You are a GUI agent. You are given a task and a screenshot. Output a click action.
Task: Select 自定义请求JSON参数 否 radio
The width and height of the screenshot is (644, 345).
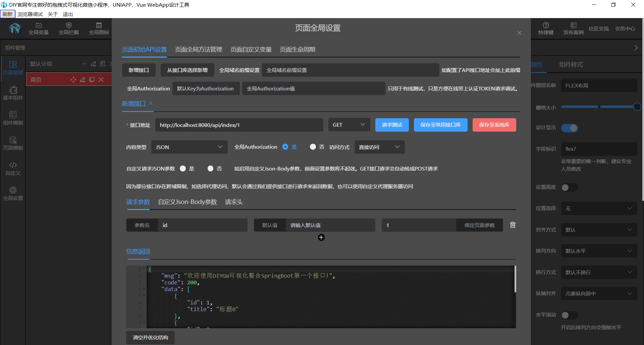pyautogui.click(x=210, y=168)
